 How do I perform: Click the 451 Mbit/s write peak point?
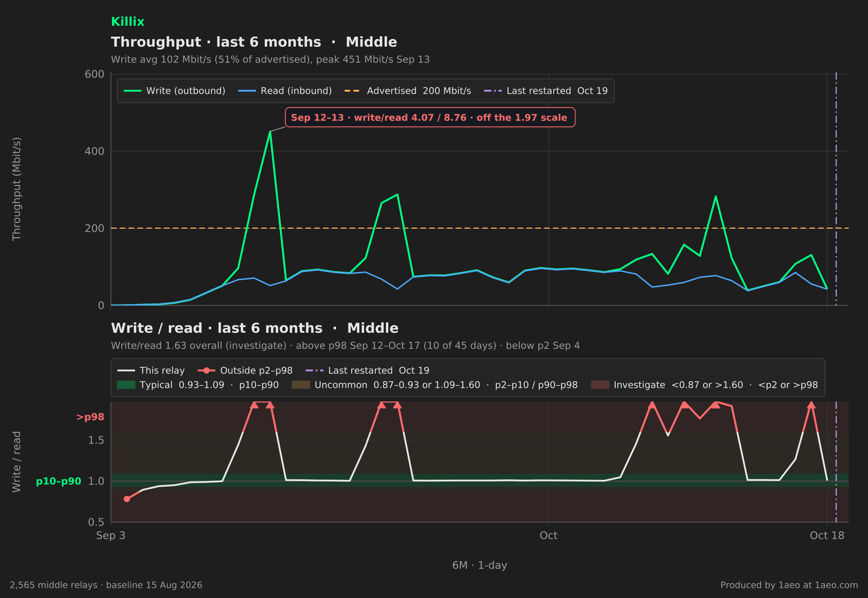coord(270,131)
